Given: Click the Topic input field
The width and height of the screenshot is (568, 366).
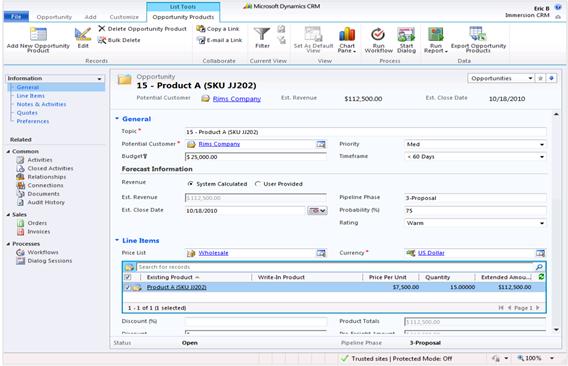Looking at the screenshot, I should 365,132.
